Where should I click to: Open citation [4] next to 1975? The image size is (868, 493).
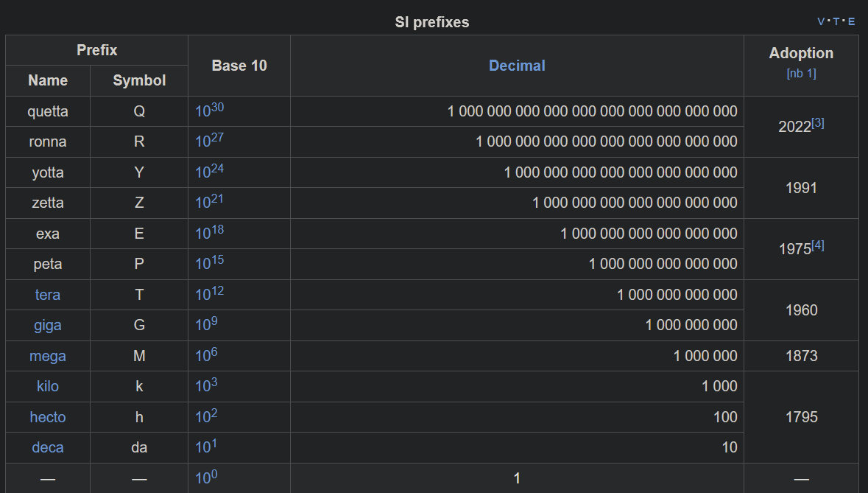(x=818, y=245)
